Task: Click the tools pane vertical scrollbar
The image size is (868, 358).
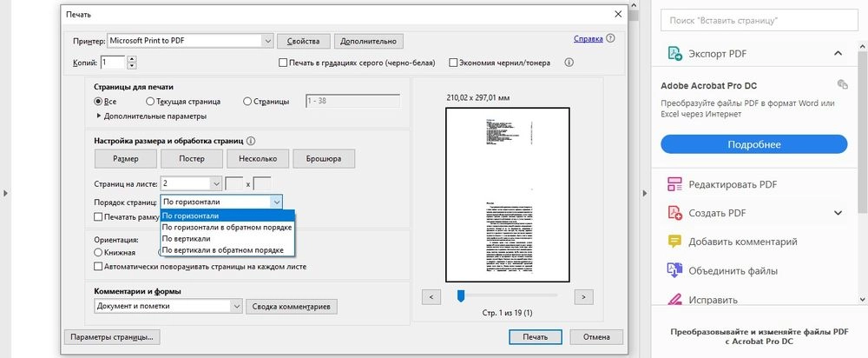Action: point(863,133)
